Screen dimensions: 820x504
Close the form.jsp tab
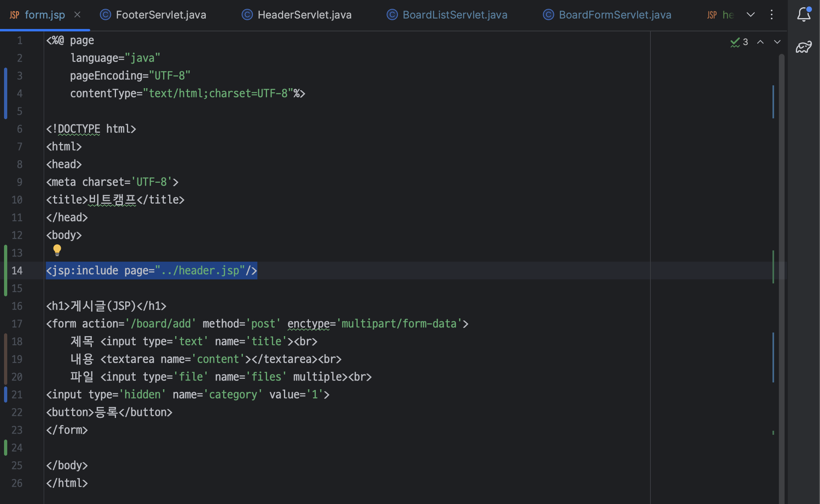tap(77, 15)
